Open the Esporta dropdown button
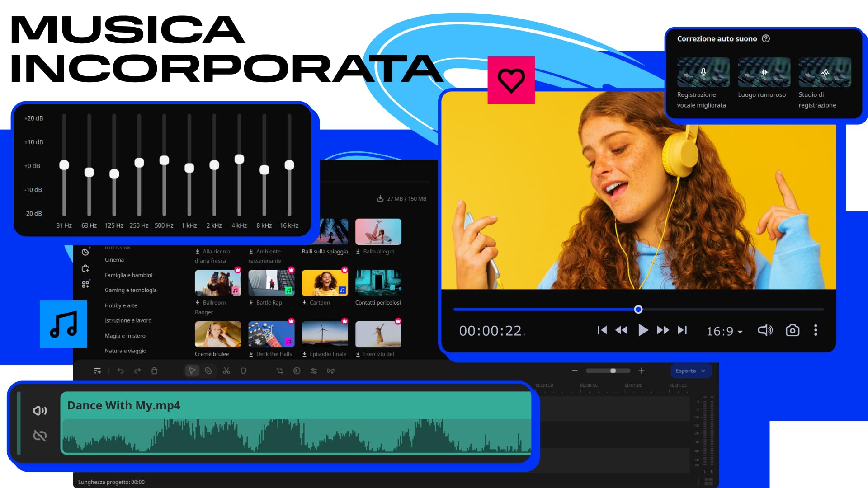 click(690, 371)
